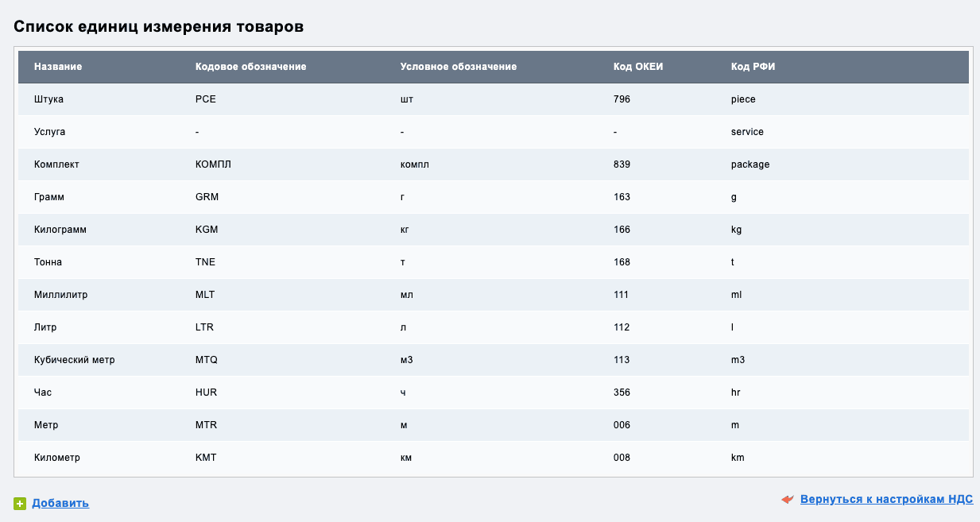Click the Код ОКЕИ column header
Screen dimensions: 980x522
pyautogui.click(x=638, y=67)
